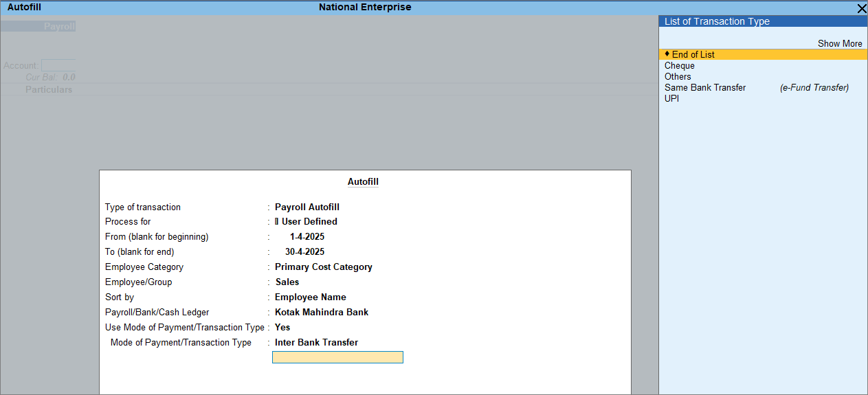Close the Autofill screen with the X

(x=861, y=8)
